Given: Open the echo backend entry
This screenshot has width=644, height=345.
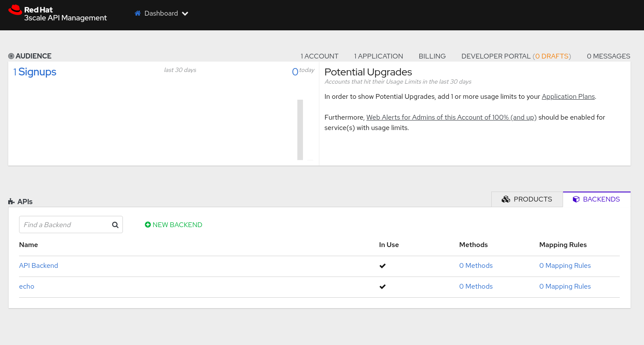Looking at the screenshot, I should pos(26,286).
